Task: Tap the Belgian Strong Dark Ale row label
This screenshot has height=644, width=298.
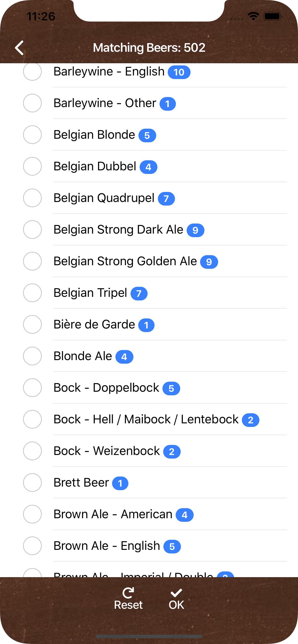Action: click(x=118, y=230)
